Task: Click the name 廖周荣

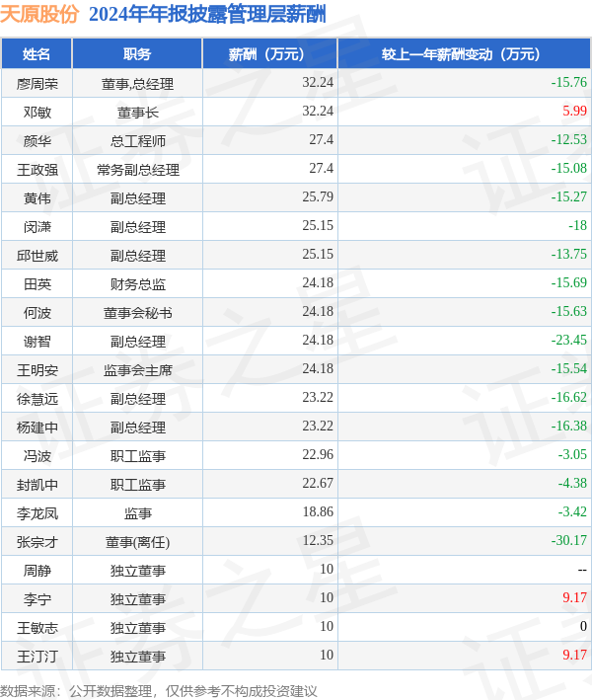Action: (x=37, y=84)
